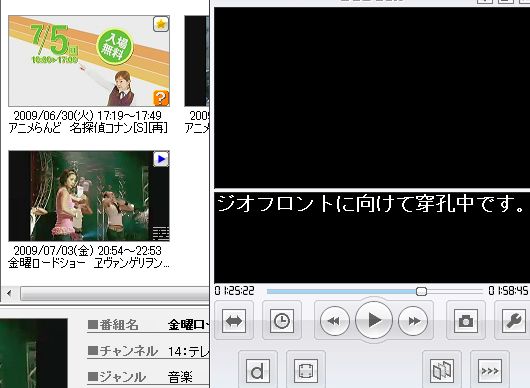Click the 'アニメらんど 名探偵コナン[S][再]' title
This screenshot has width=530, height=388.
pyautogui.click(x=88, y=128)
